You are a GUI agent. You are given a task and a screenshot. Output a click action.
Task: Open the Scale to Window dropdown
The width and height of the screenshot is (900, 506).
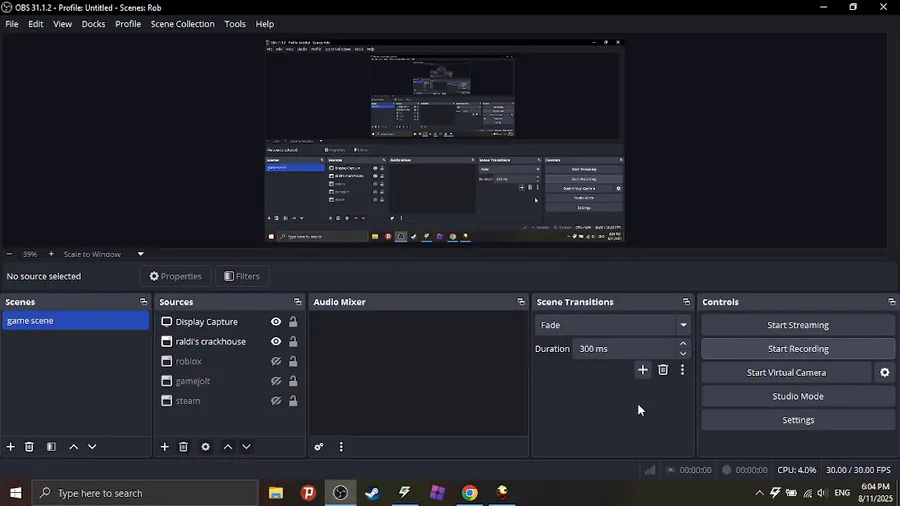click(x=141, y=254)
